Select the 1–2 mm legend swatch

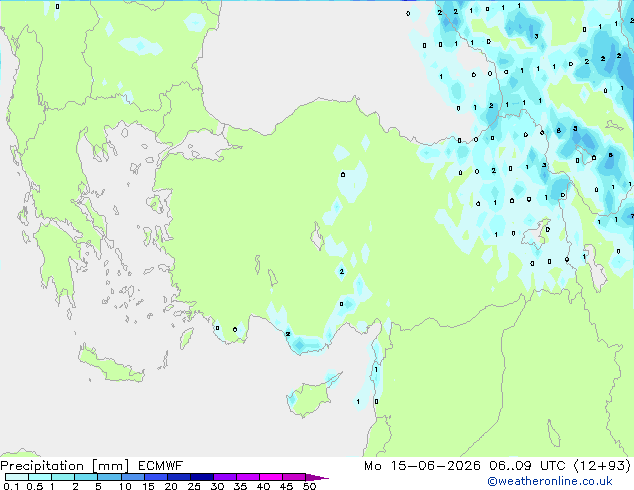pyautogui.click(x=63, y=477)
